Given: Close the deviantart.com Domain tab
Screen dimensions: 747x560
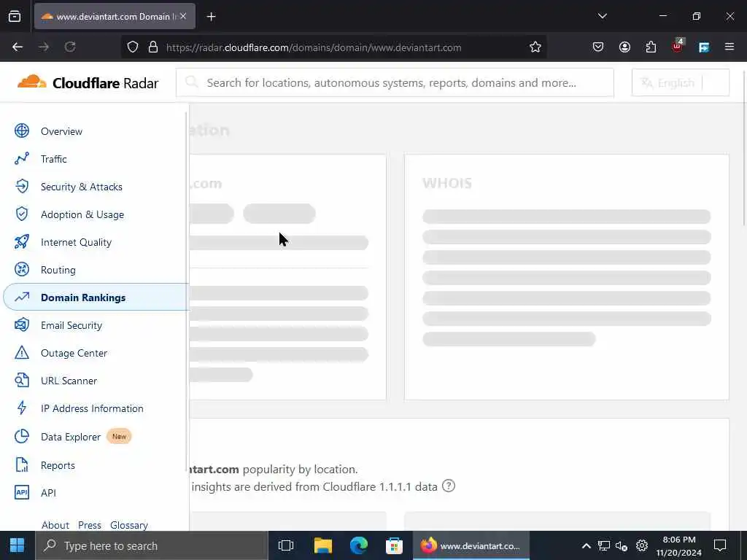Looking at the screenshot, I should [183, 16].
